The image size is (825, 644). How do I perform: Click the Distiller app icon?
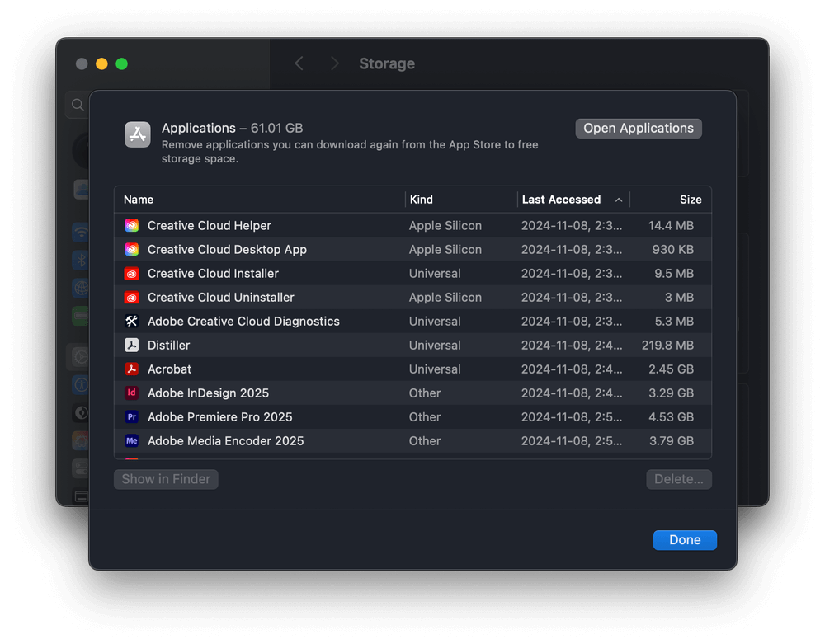click(131, 346)
